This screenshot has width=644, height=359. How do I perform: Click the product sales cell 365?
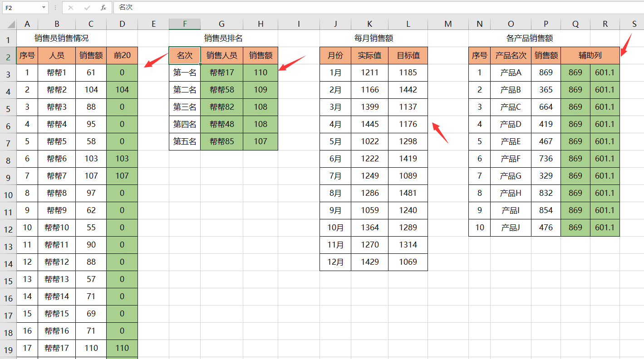[546, 90]
